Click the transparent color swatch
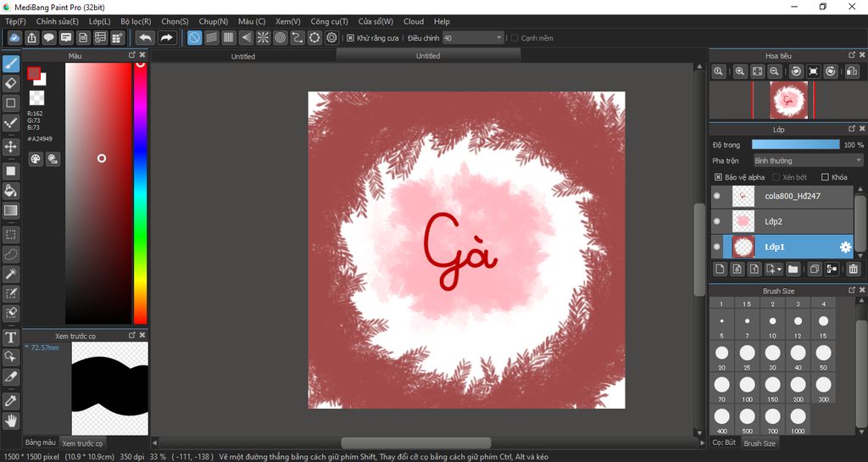The image size is (868, 462). click(x=37, y=98)
